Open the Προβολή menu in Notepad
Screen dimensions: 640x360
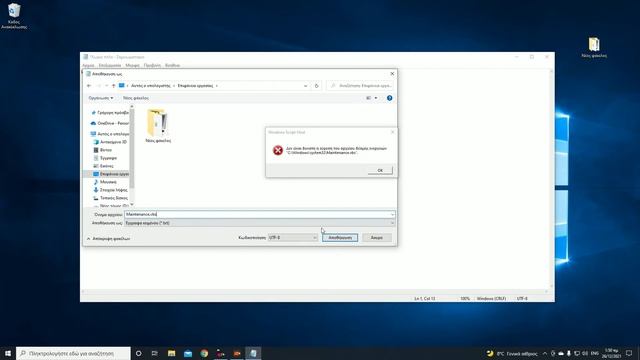pyautogui.click(x=152, y=65)
